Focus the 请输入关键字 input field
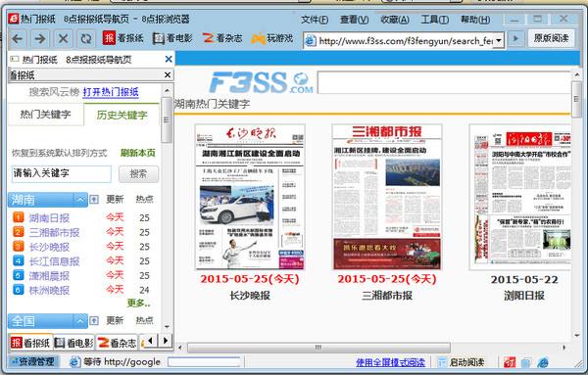 coord(62,174)
